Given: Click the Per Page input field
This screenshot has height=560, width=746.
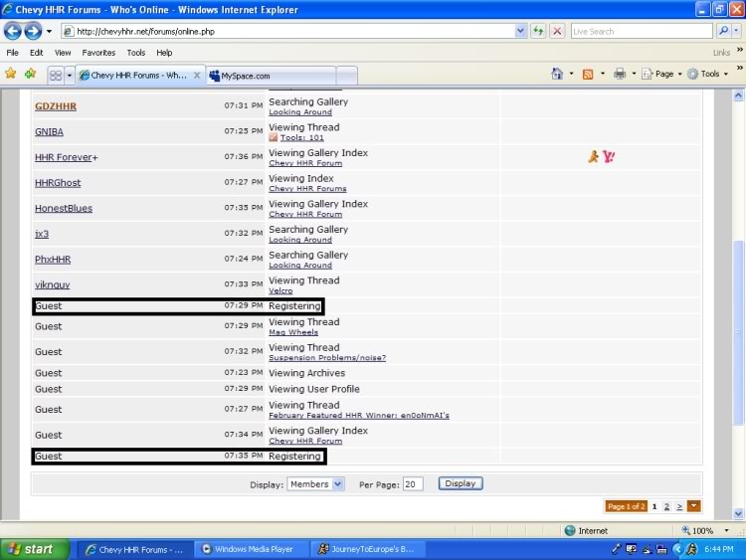Looking at the screenshot, I should pyautogui.click(x=413, y=483).
